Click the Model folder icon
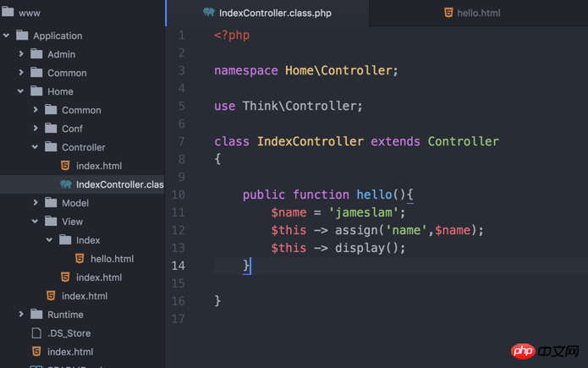The image size is (588, 368). point(51,202)
